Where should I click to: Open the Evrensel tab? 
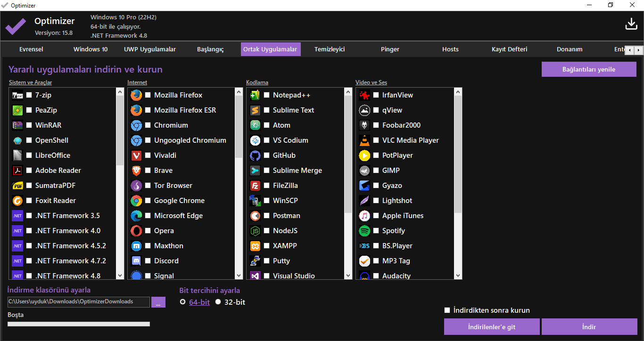31,49
